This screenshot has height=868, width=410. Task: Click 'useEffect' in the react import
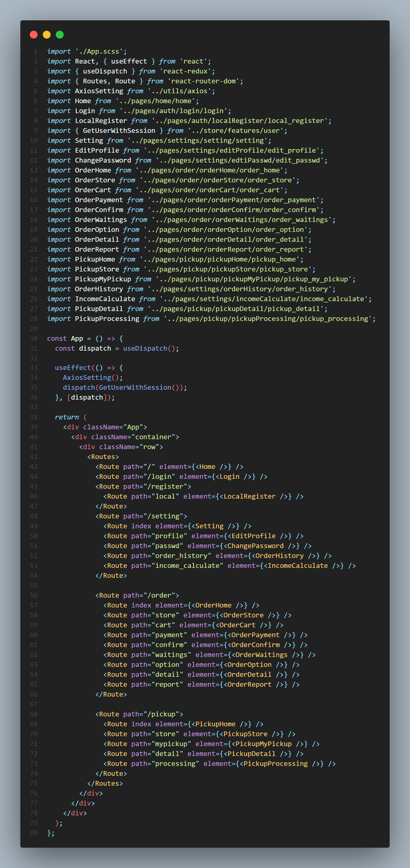click(x=129, y=61)
